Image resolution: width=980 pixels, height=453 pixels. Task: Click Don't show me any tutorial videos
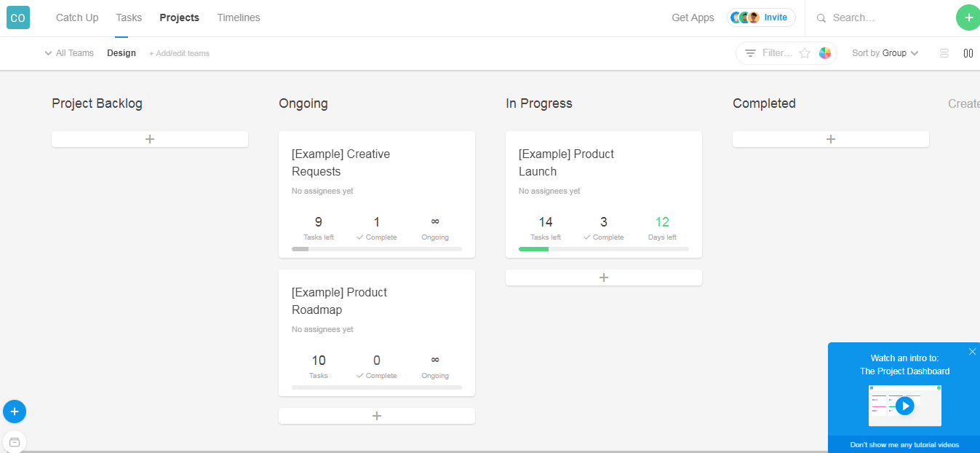(904, 444)
